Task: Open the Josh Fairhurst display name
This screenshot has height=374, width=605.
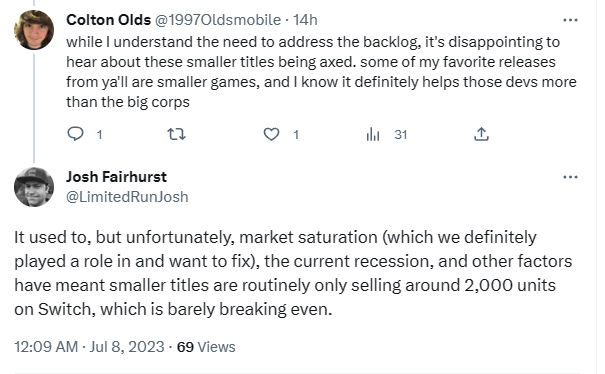Action: click(117, 177)
